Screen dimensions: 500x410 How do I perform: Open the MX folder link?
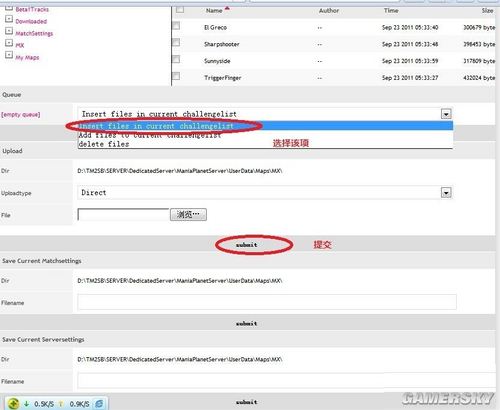tap(20, 45)
